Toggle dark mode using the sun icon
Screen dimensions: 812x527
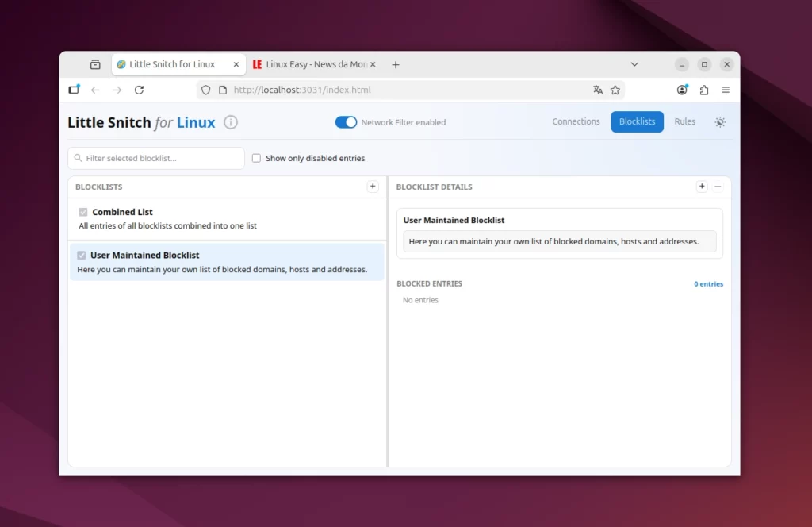click(720, 122)
